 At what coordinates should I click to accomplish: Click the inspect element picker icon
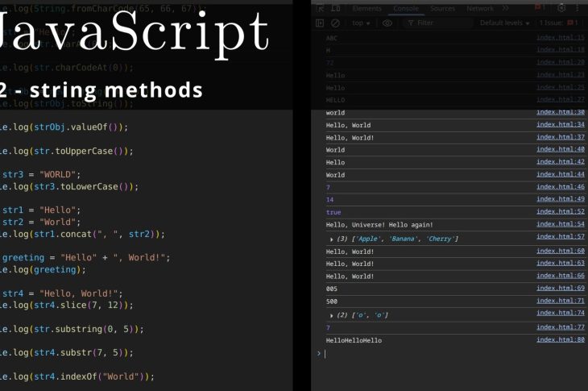(320, 8)
